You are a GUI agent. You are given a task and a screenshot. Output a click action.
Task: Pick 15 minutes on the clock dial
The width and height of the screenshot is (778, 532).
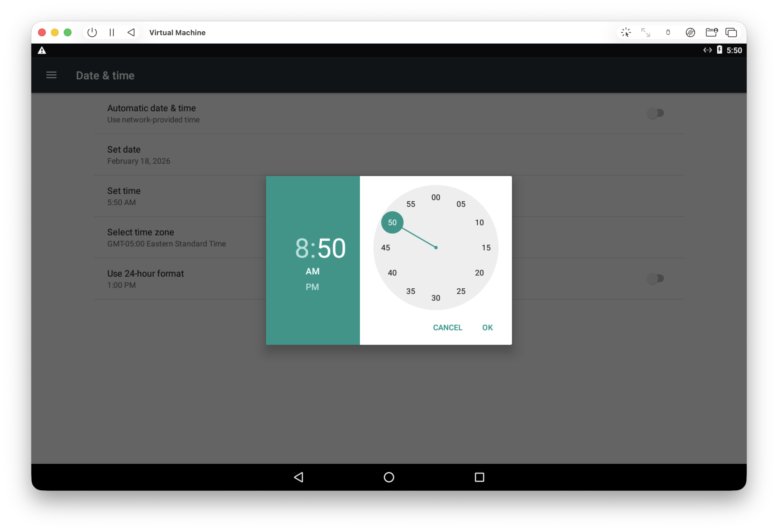coord(486,248)
